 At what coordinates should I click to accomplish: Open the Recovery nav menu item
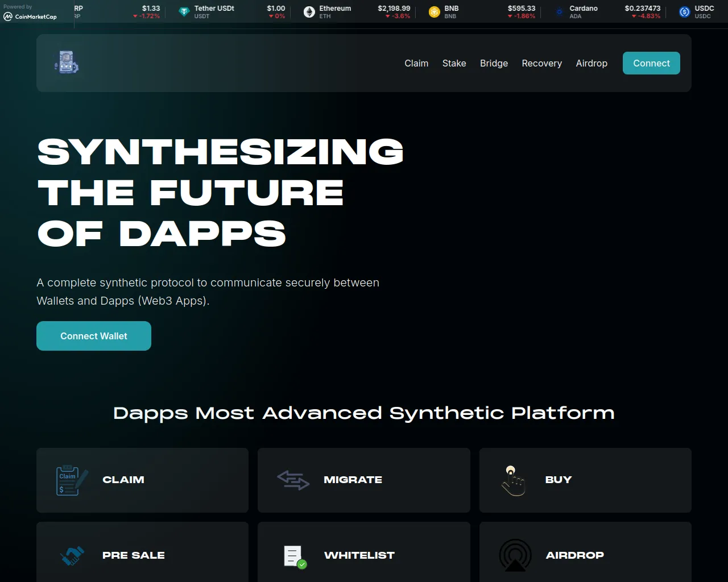[542, 63]
